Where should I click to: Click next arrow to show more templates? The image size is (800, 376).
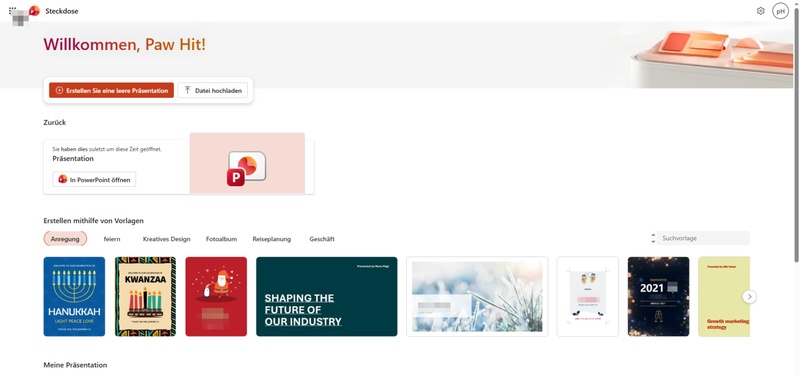749,297
